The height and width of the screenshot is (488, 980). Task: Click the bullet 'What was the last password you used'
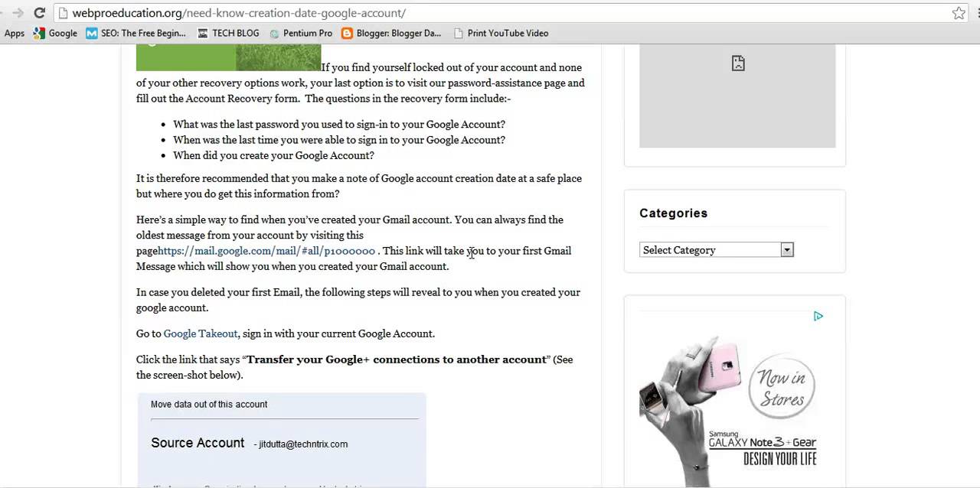coord(339,124)
